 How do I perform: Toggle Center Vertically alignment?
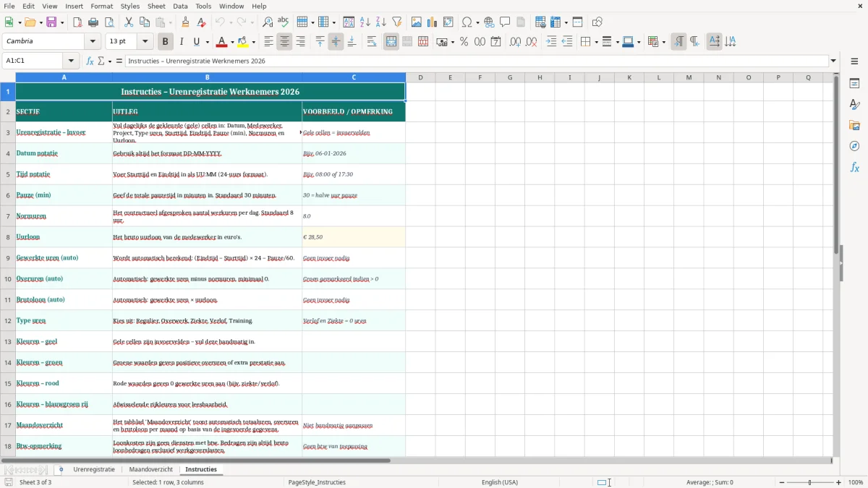pos(336,42)
